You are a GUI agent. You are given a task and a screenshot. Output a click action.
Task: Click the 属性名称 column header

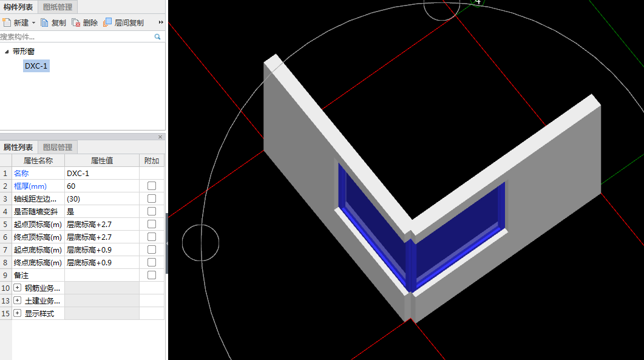point(38,161)
